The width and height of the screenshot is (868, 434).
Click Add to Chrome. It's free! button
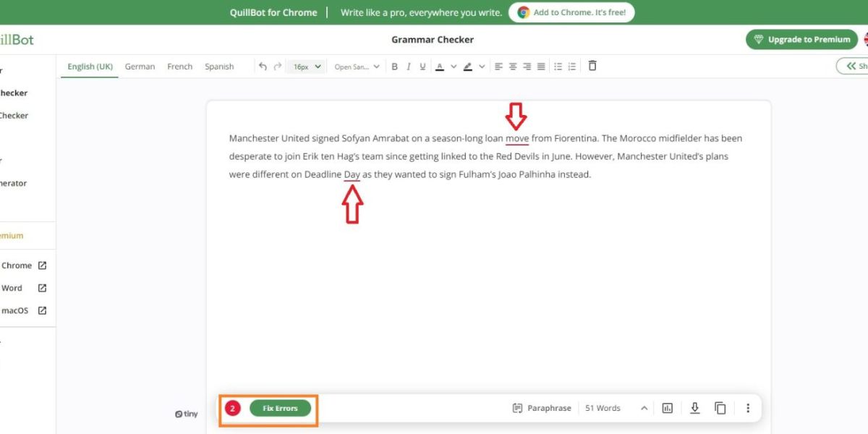pos(571,12)
